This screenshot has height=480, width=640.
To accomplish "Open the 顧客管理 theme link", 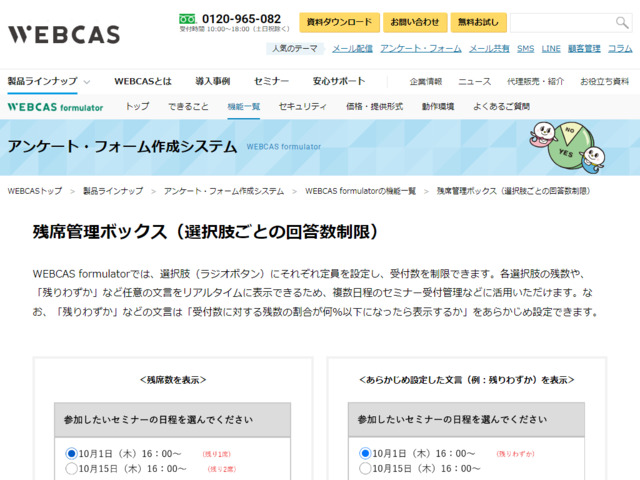I will (x=584, y=49).
